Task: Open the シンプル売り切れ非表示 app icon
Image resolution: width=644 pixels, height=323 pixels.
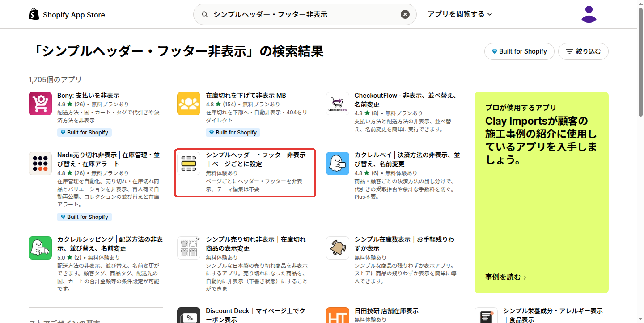Action: point(189,248)
